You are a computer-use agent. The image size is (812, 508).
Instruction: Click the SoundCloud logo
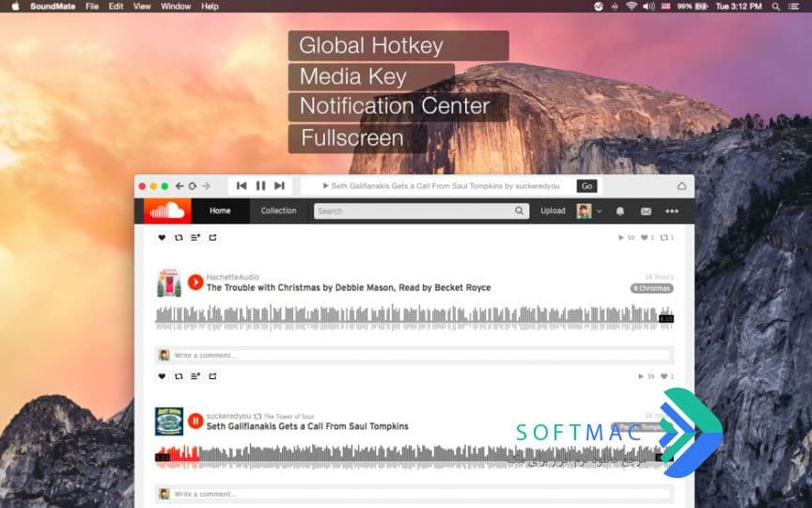click(167, 211)
